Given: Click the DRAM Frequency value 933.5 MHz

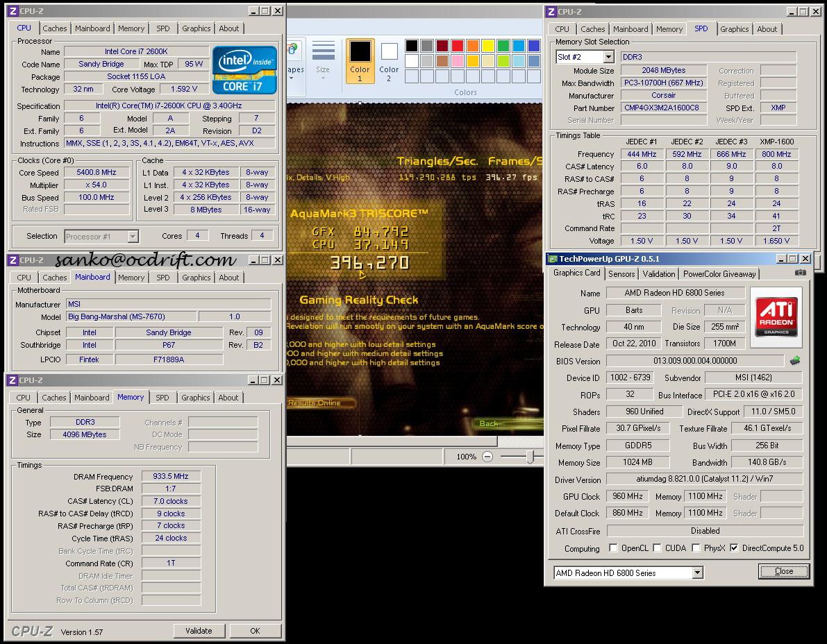Looking at the screenshot, I should point(171,476).
